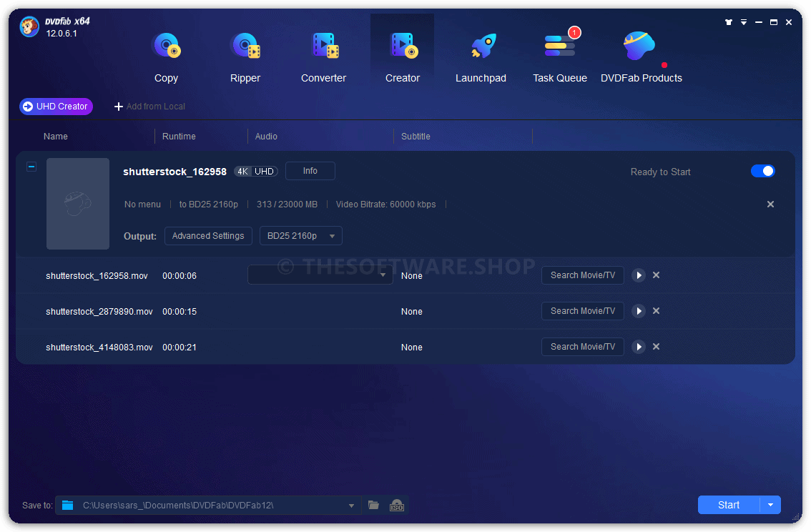Open the Converter module
The height and width of the screenshot is (532, 811).
tap(324, 57)
